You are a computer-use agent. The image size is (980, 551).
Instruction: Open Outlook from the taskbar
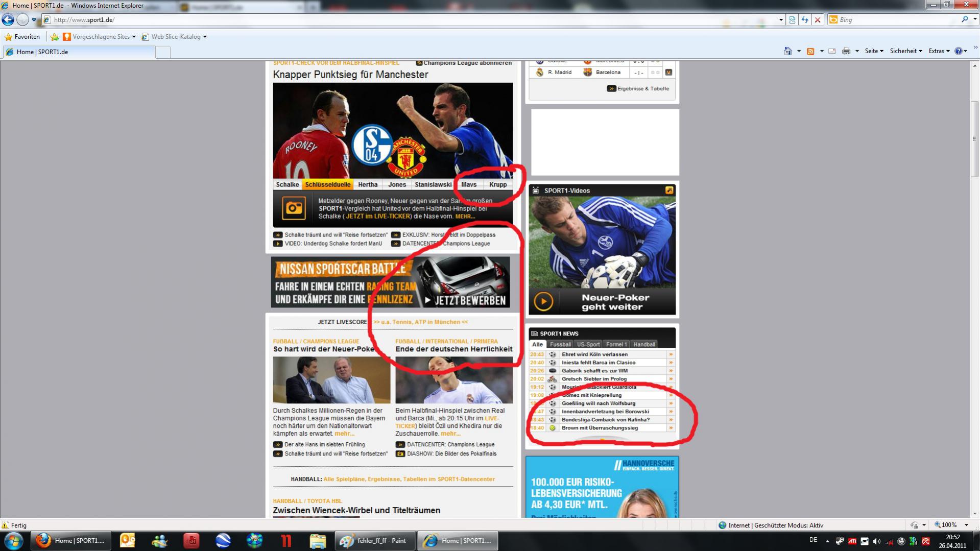click(127, 540)
